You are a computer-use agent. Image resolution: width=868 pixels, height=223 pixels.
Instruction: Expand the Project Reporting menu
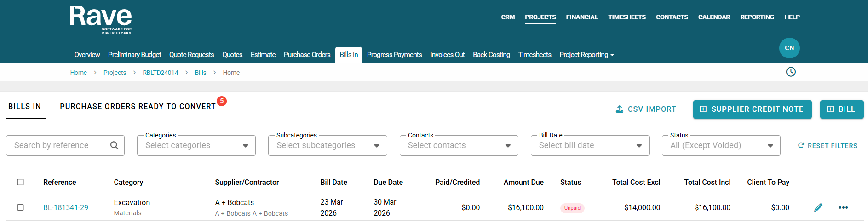[586, 55]
